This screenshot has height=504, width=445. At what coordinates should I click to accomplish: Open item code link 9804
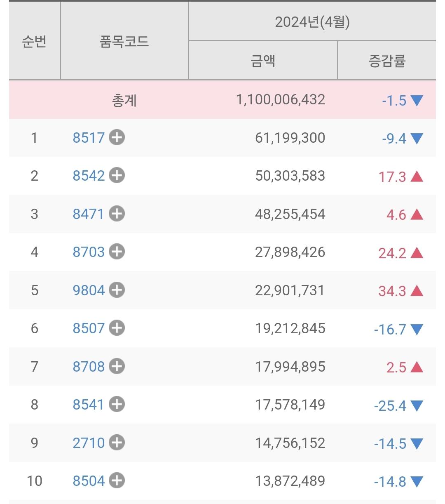pos(89,290)
